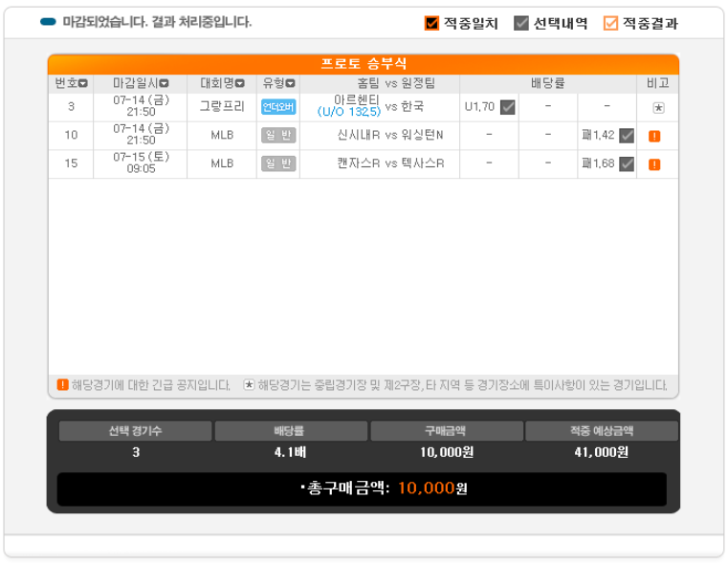Click the 일반 badge for 신시내R match
Image resolution: width=728 pixels, height=564 pixels.
pyautogui.click(x=278, y=136)
